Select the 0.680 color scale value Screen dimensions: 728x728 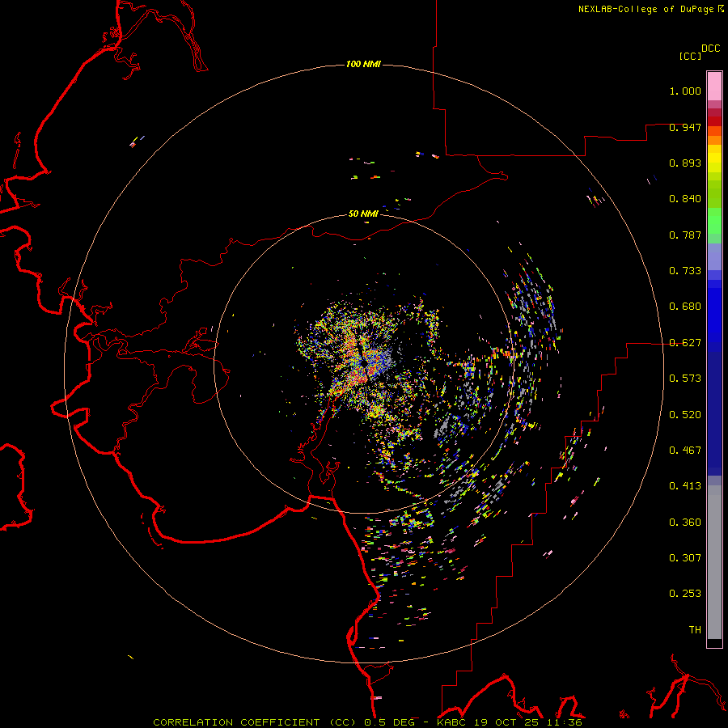tap(685, 307)
